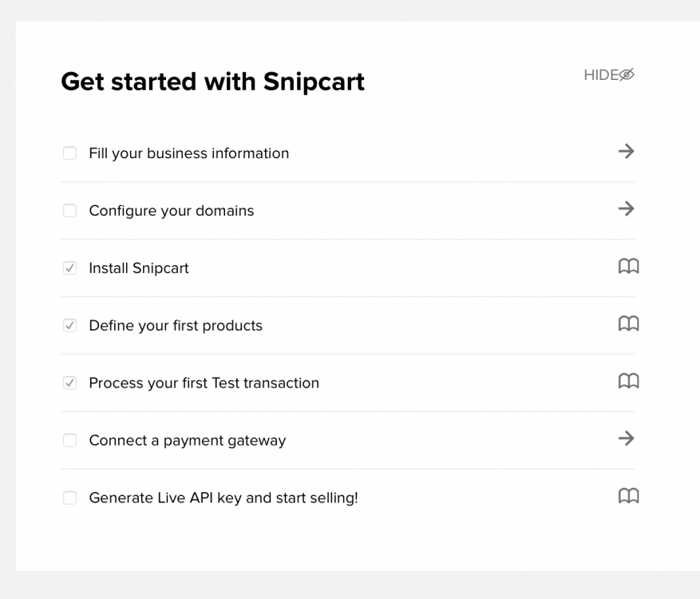The height and width of the screenshot is (599, 700).
Task: Open the book icon for Test transaction
Action: 628,381
